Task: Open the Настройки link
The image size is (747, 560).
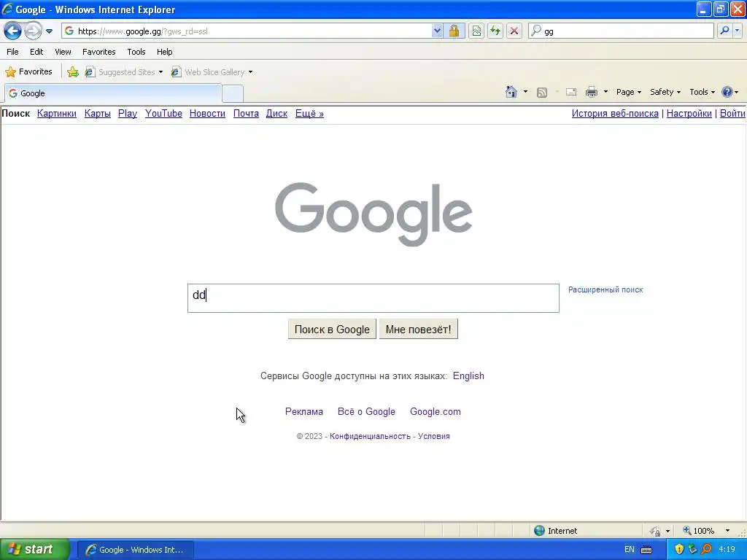Action: 689,113
